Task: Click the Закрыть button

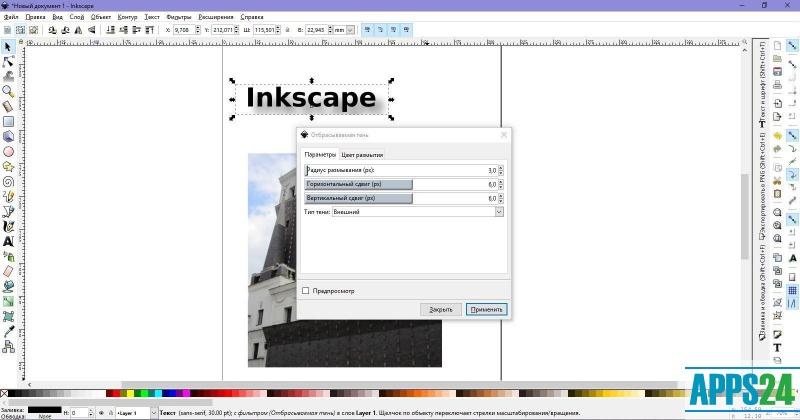Action: click(x=441, y=309)
